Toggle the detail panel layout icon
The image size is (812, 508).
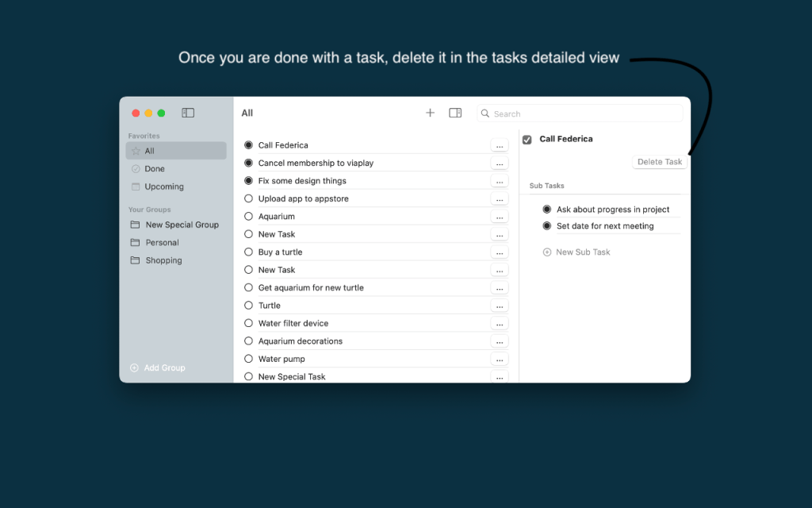tap(455, 113)
